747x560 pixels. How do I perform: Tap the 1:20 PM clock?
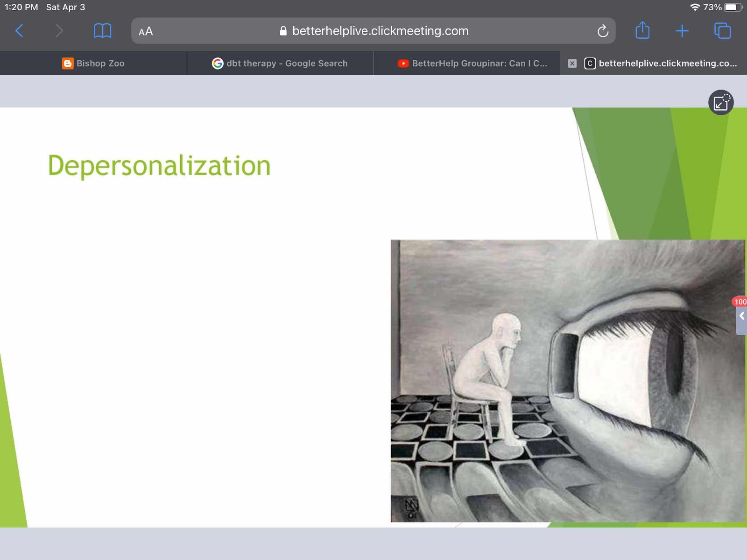tap(21, 7)
